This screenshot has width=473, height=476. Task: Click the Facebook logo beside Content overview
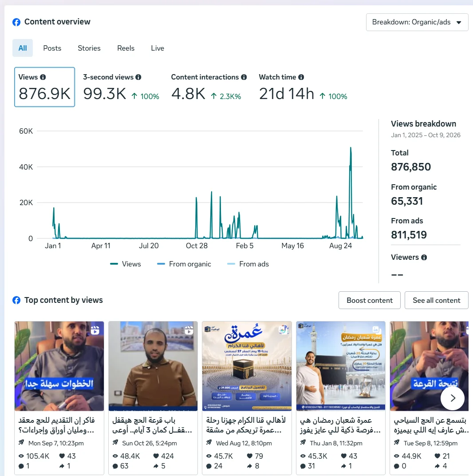pyautogui.click(x=16, y=22)
